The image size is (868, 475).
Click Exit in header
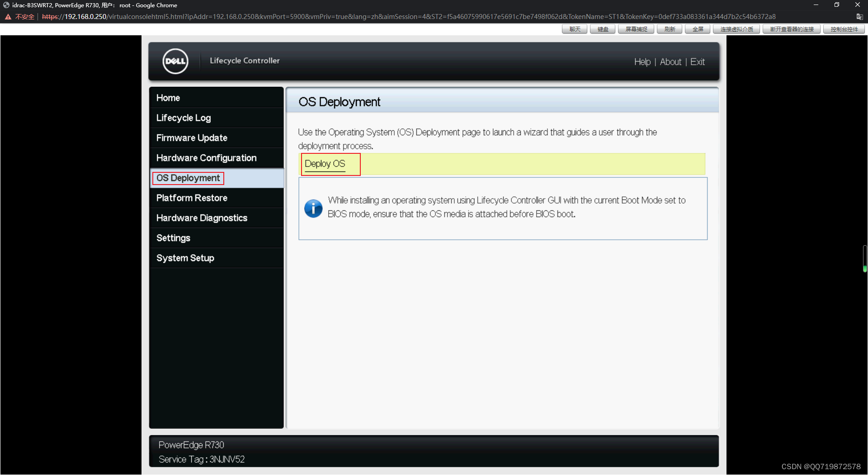pyautogui.click(x=697, y=62)
